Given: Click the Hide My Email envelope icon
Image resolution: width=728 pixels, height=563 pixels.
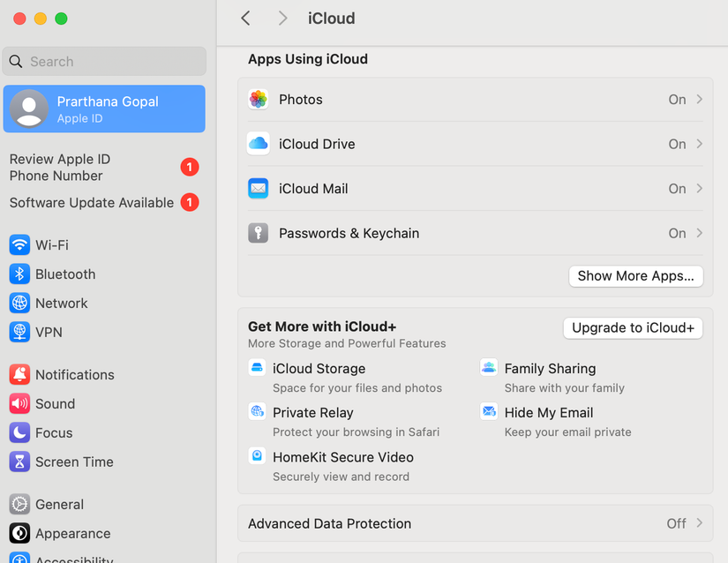Looking at the screenshot, I should (x=489, y=411).
